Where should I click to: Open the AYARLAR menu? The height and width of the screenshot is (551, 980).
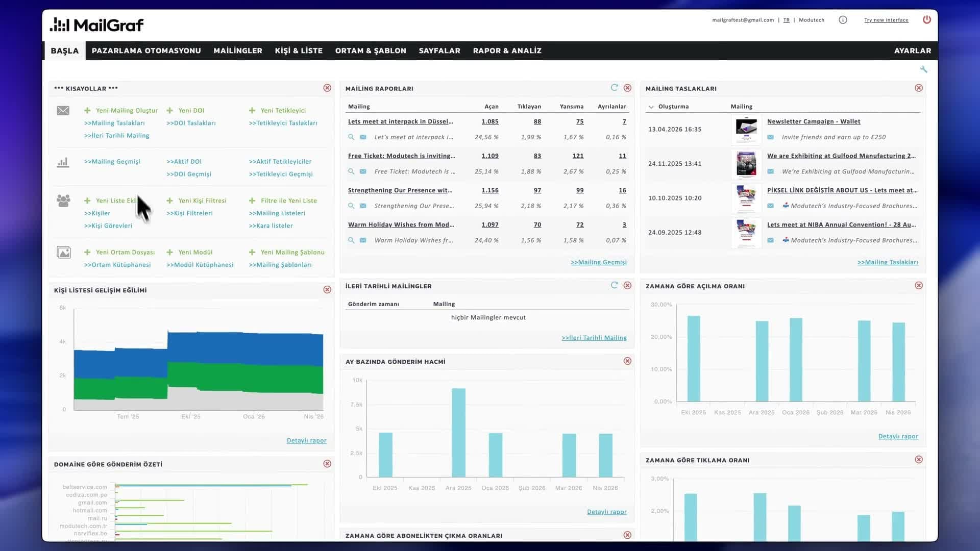pyautogui.click(x=913, y=51)
